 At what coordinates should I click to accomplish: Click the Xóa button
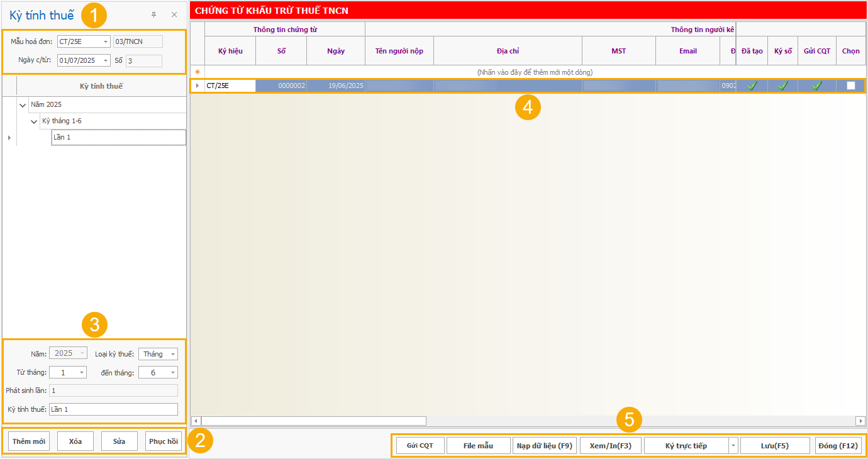point(75,441)
